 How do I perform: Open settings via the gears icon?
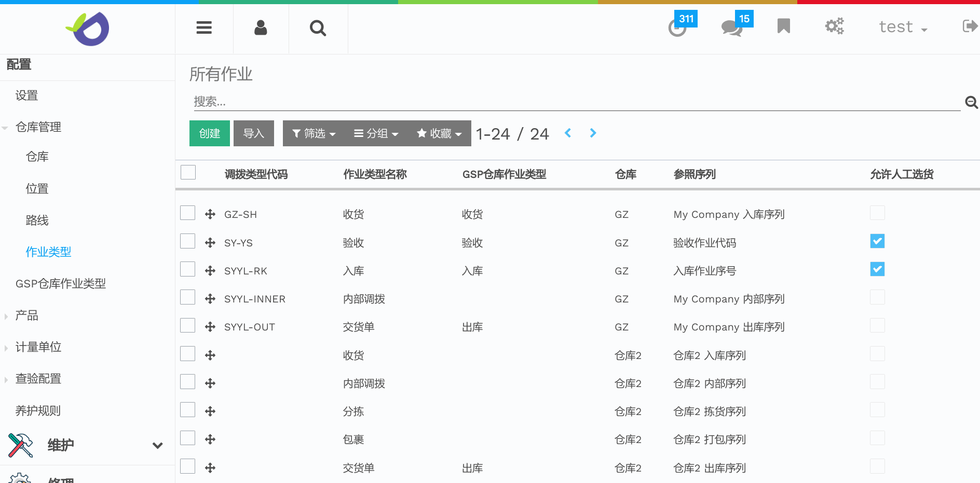[834, 26]
